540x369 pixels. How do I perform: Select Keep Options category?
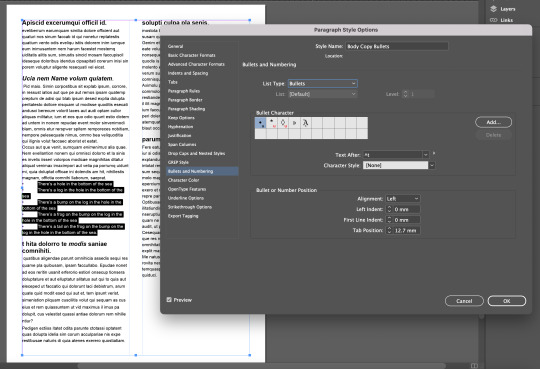[181, 118]
